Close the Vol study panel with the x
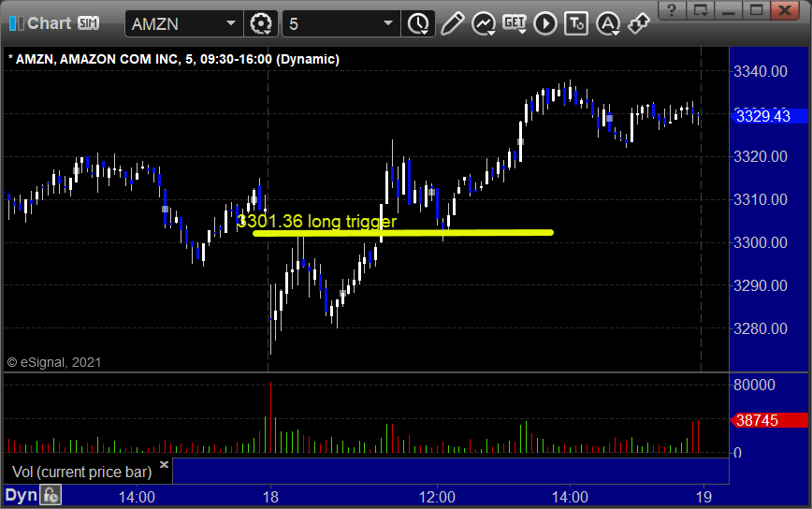The image size is (812, 509). (164, 464)
